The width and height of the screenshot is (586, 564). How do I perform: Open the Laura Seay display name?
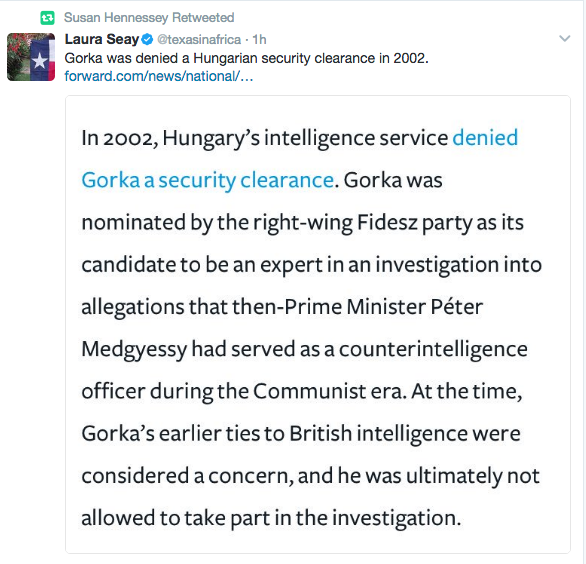[x=102, y=39]
